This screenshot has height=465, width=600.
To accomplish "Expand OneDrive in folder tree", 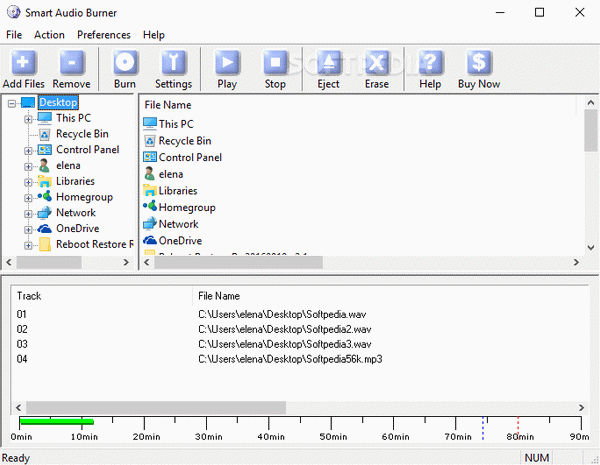I will (x=28, y=230).
